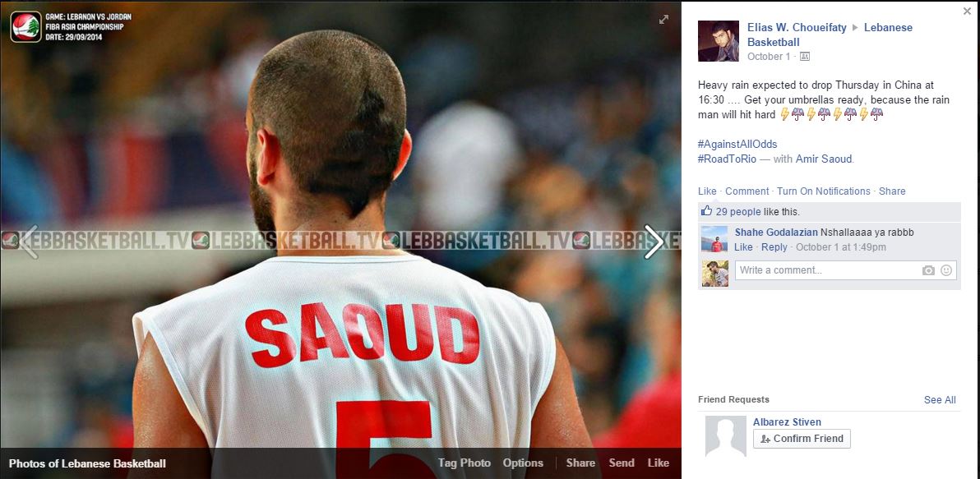The image size is (980, 479).
Task: Click Send in the photo bar
Action: tap(622, 463)
